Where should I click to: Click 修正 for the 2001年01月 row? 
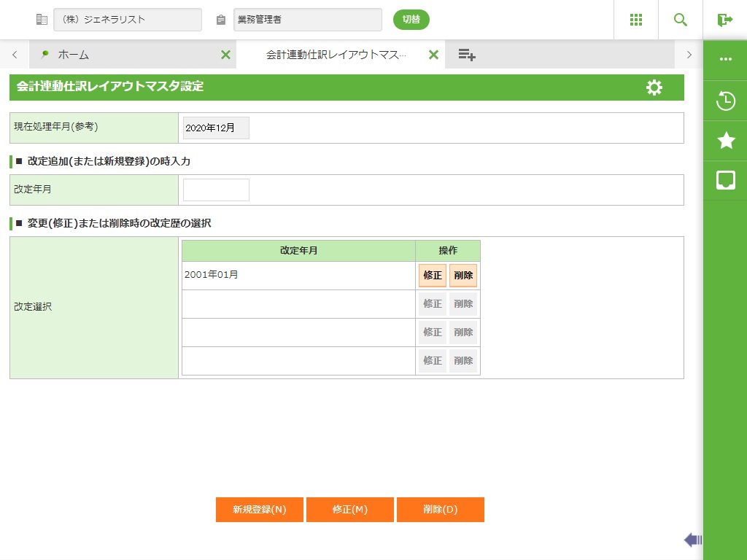tap(433, 276)
